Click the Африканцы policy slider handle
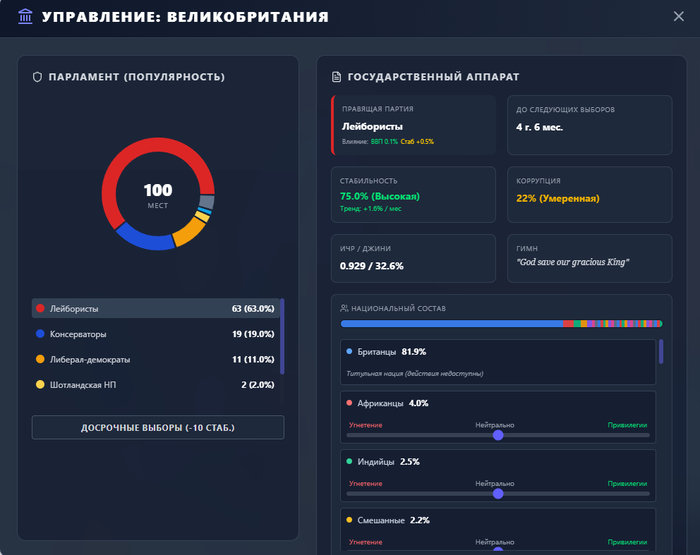The height and width of the screenshot is (555, 700). [498, 435]
